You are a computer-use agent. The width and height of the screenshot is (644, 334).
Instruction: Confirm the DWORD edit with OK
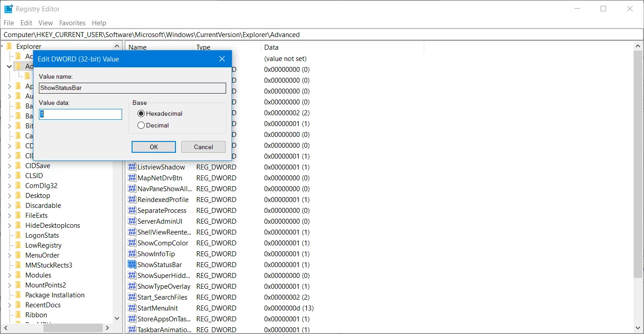[154, 147]
